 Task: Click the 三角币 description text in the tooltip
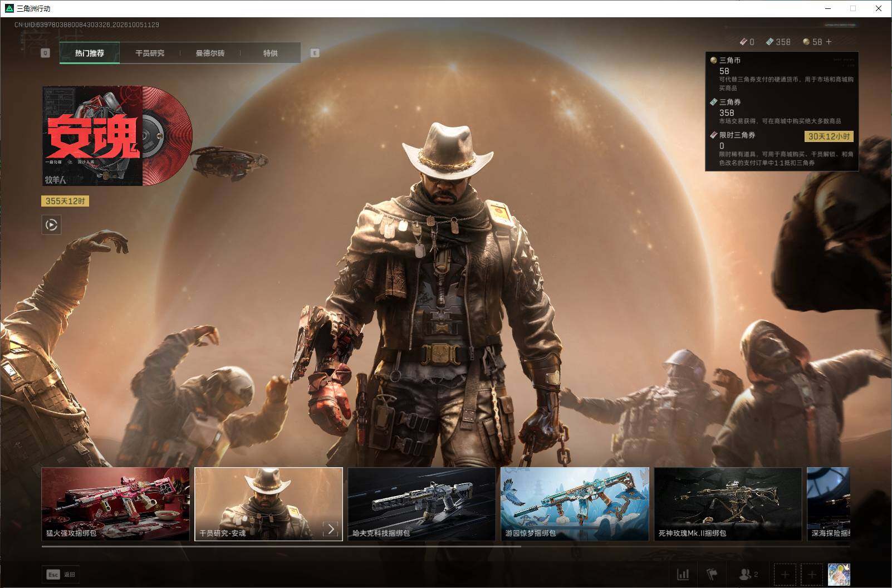(x=786, y=84)
